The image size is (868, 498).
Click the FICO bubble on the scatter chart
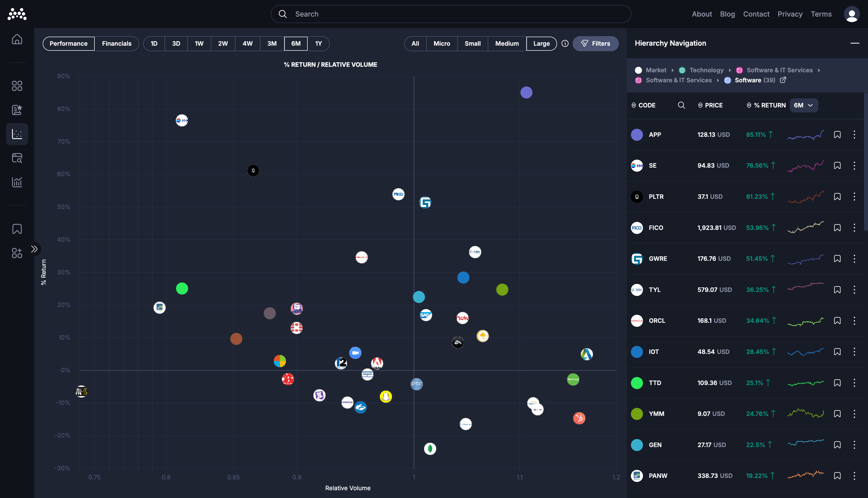coord(398,194)
